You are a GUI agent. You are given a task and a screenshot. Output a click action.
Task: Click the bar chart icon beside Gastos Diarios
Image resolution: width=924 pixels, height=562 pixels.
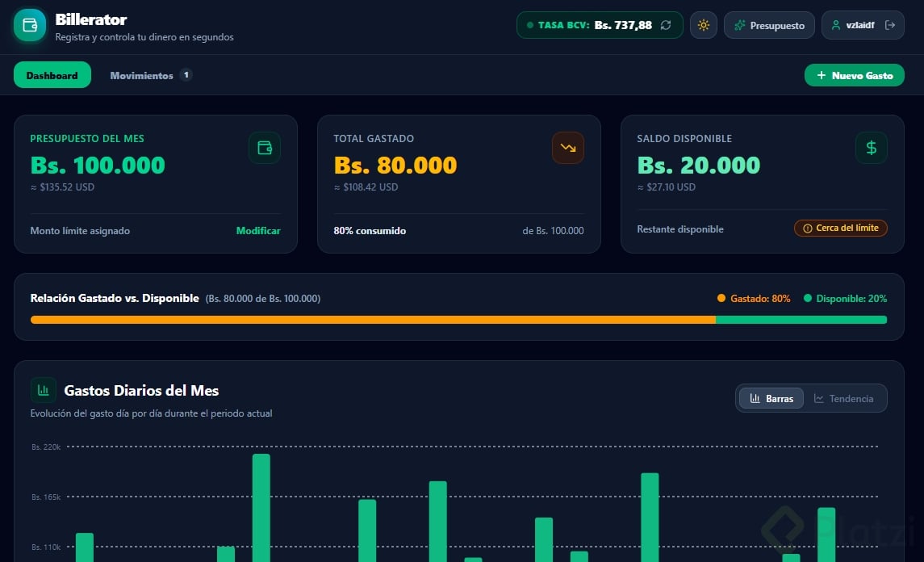pos(43,390)
